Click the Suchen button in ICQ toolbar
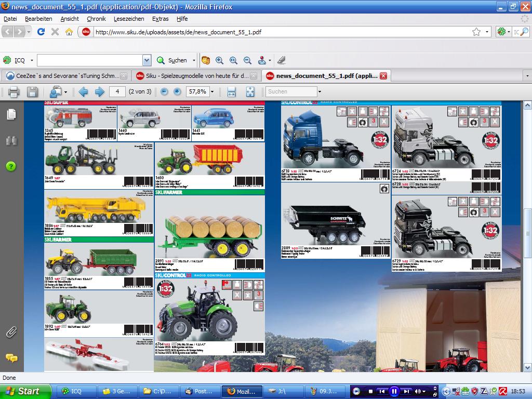 172,60
